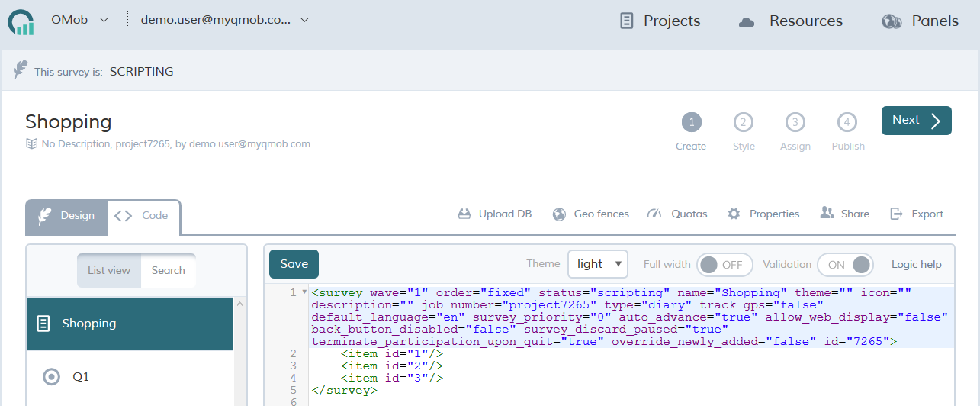980x406 pixels.
Task: Open the Resources menu
Action: click(x=791, y=21)
